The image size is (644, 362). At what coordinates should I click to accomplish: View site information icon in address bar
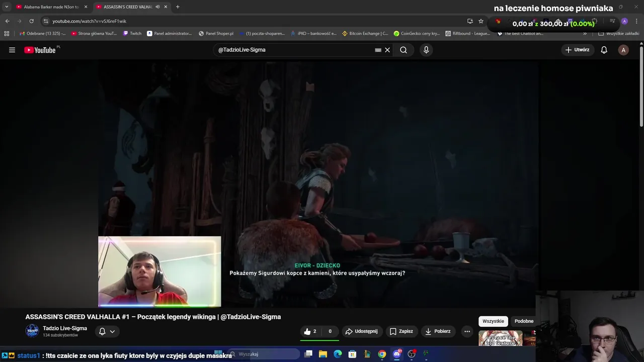(46, 21)
